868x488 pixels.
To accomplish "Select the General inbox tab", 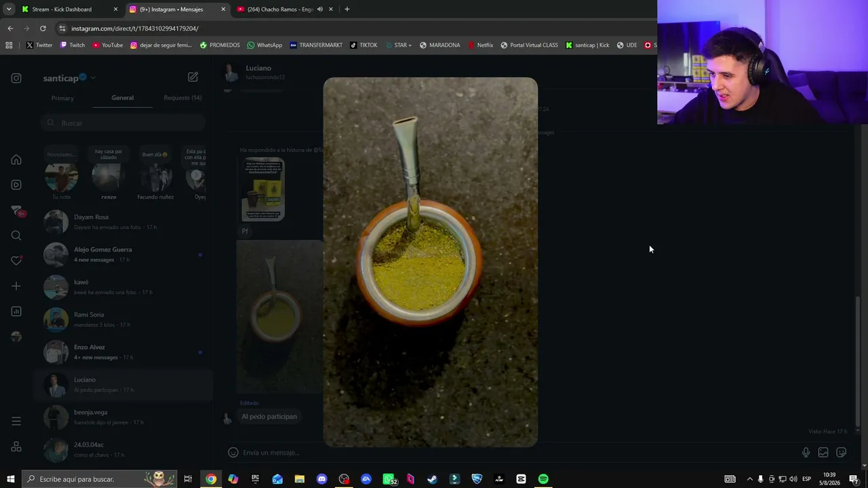I will 123,98.
